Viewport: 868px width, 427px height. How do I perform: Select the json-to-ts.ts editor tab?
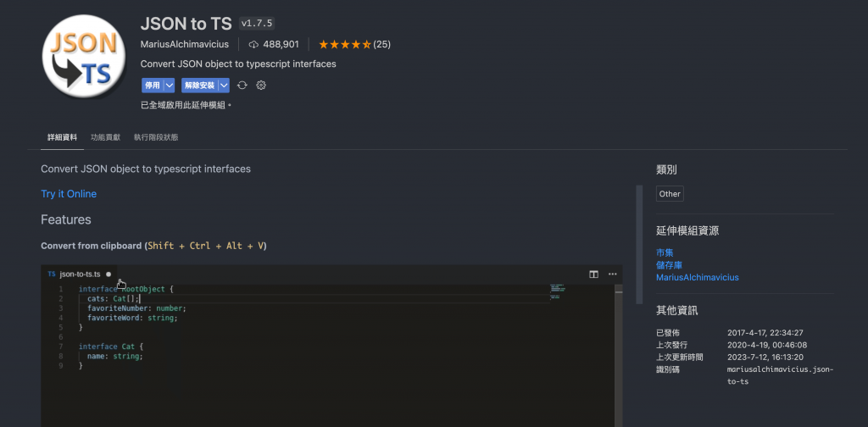click(80, 274)
